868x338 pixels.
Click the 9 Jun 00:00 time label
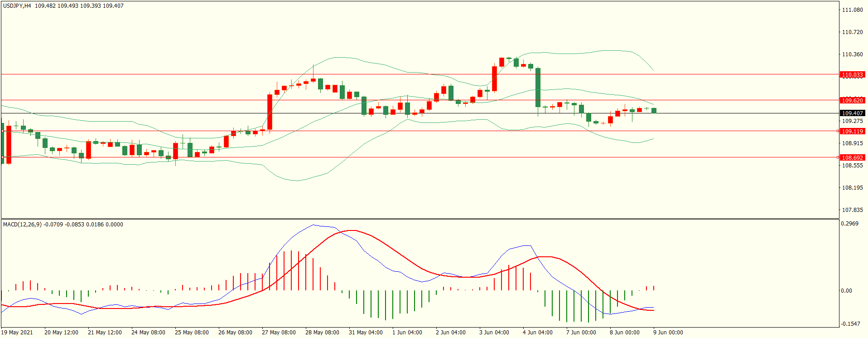coord(668,333)
